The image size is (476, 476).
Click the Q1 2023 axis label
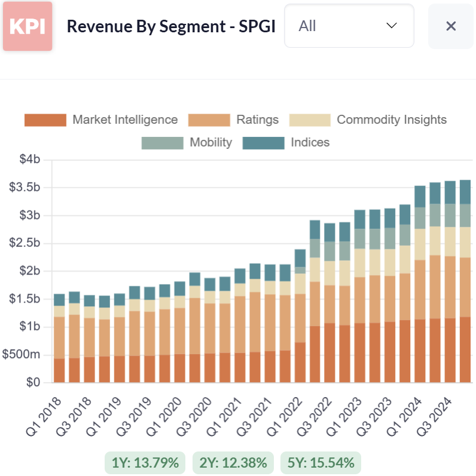tap(344, 416)
